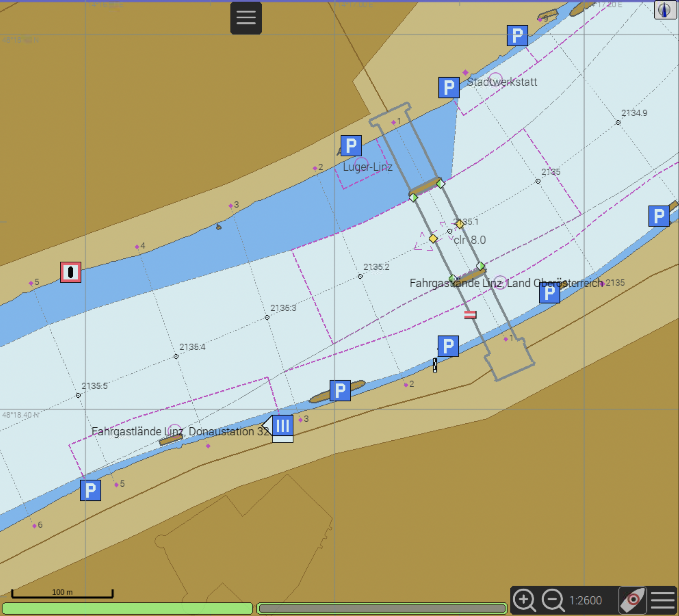Click the yellow diamond beside the clr 8.0 label
Image resolution: width=679 pixels, height=616 pixels.
433,239
